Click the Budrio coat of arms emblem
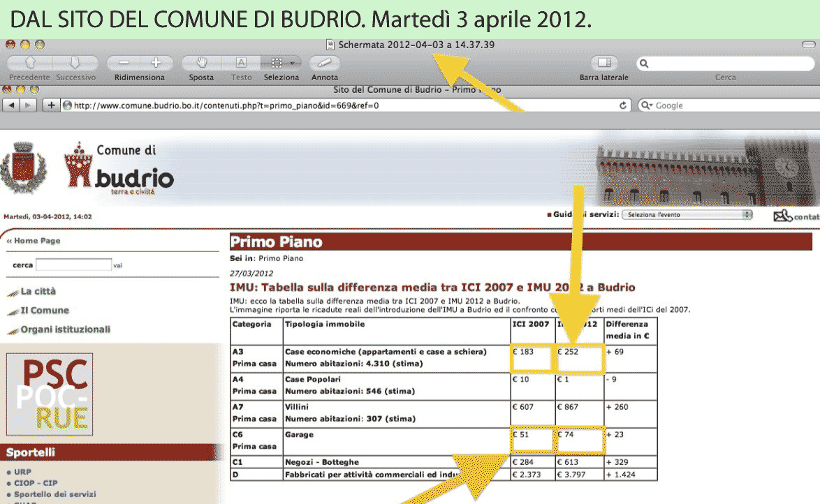 tap(23, 168)
